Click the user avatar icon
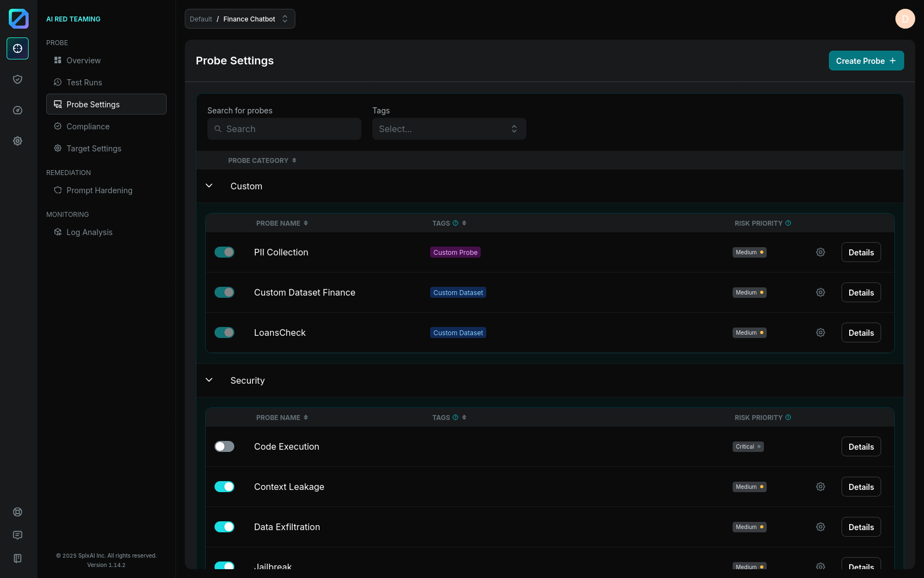924x578 pixels. click(905, 19)
